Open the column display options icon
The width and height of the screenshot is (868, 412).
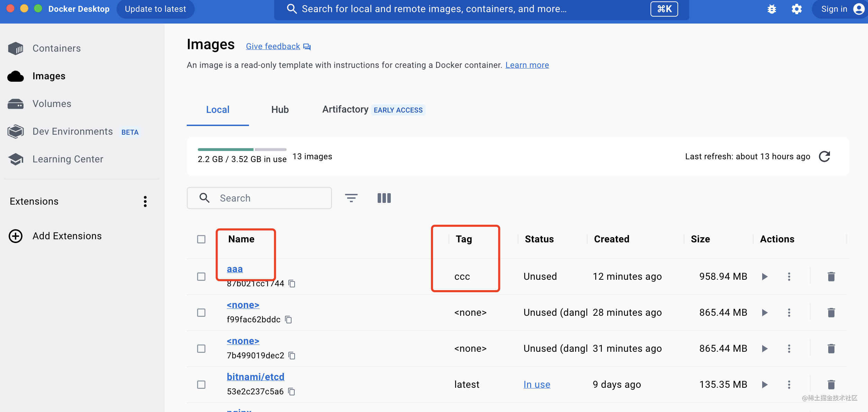[384, 198]
